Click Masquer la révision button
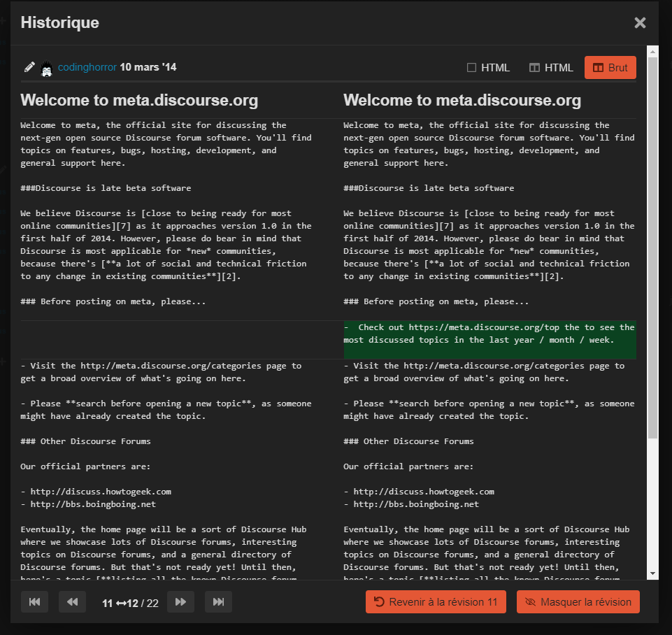 coord(578,602)
